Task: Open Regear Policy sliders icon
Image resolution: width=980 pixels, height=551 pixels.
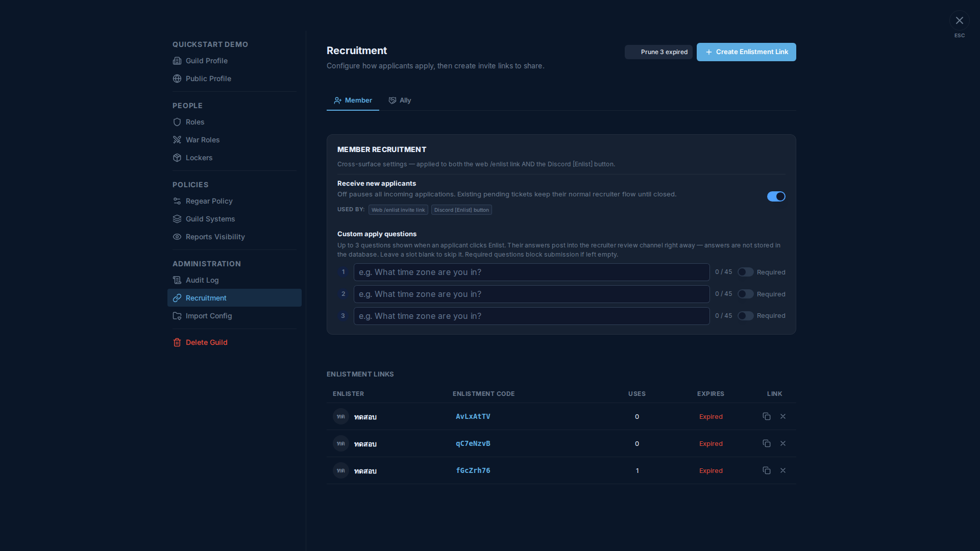Action: tap(177, 201)
